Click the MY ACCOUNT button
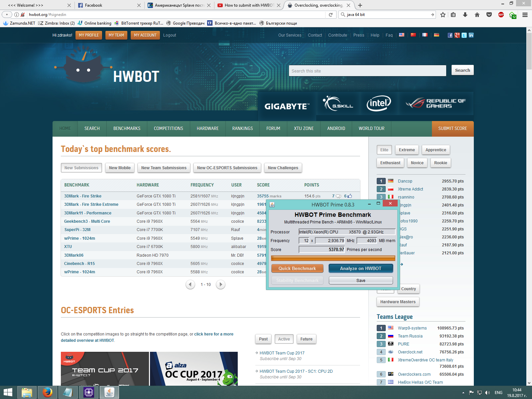Image resolution: width=532 pixels, height=399 pixels. [x=145, y=35]
